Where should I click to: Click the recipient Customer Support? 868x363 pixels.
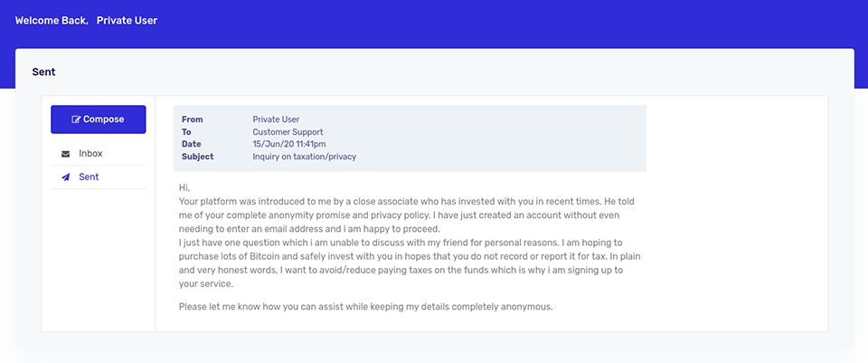pyautogui.click(x=288, y=132)
